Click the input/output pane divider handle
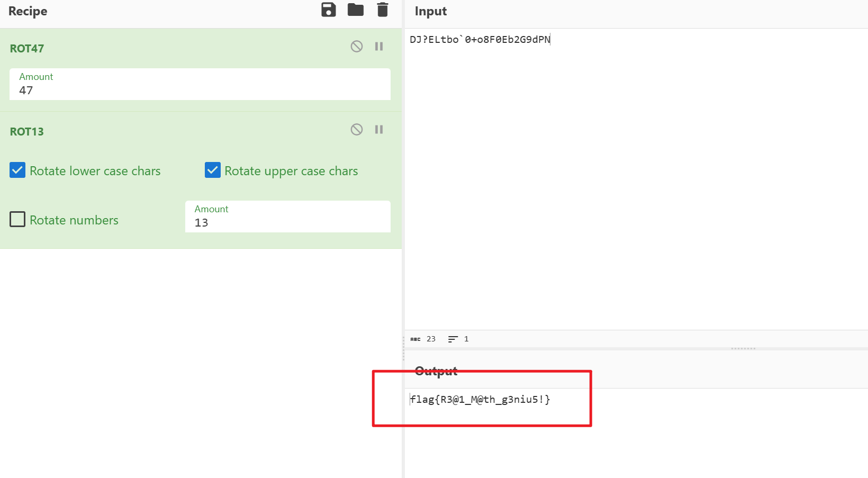The image size is (868, 478). click(743, 349)
